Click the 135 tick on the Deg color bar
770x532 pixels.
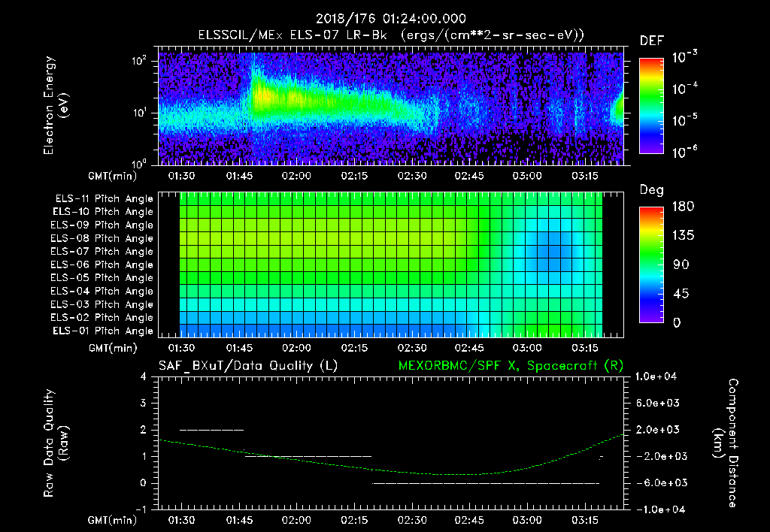pyautogui.click(x=683, y=236)
